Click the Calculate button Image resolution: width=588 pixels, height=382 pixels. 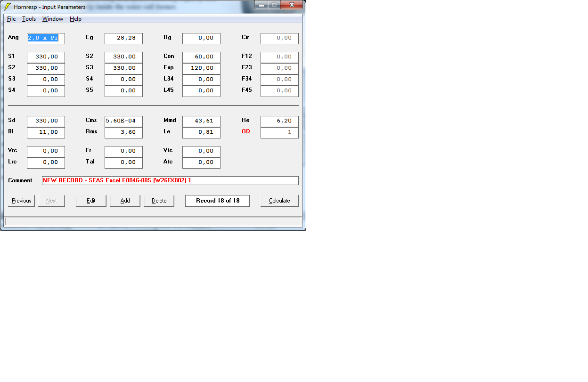pyautogui.click(x=279, y=201)
